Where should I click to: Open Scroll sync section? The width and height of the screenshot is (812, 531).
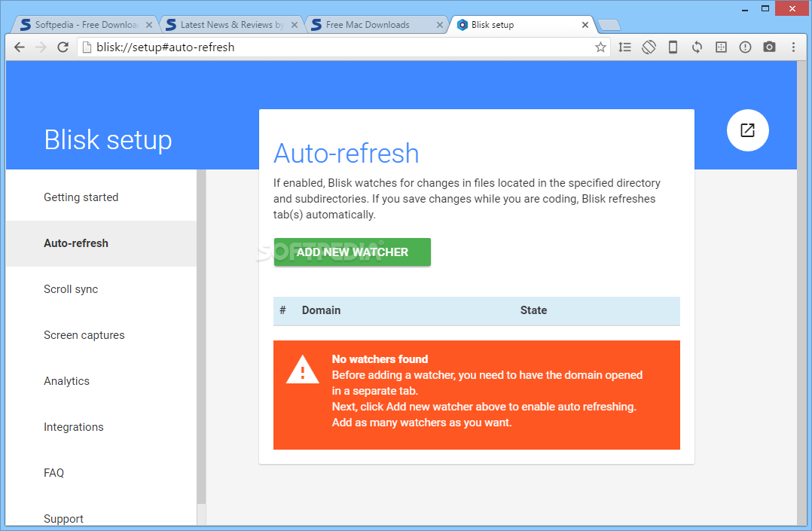pyautogui.click(x=102, y=289)
